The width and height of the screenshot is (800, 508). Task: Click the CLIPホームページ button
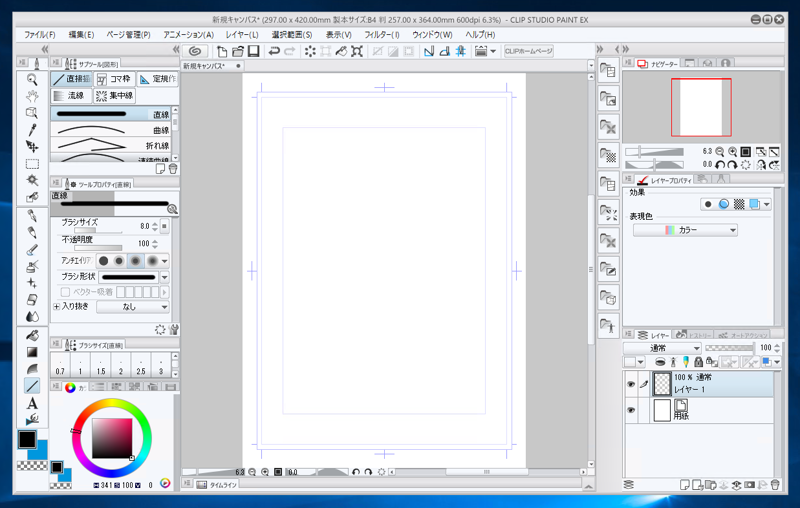(x=529, y=51)
